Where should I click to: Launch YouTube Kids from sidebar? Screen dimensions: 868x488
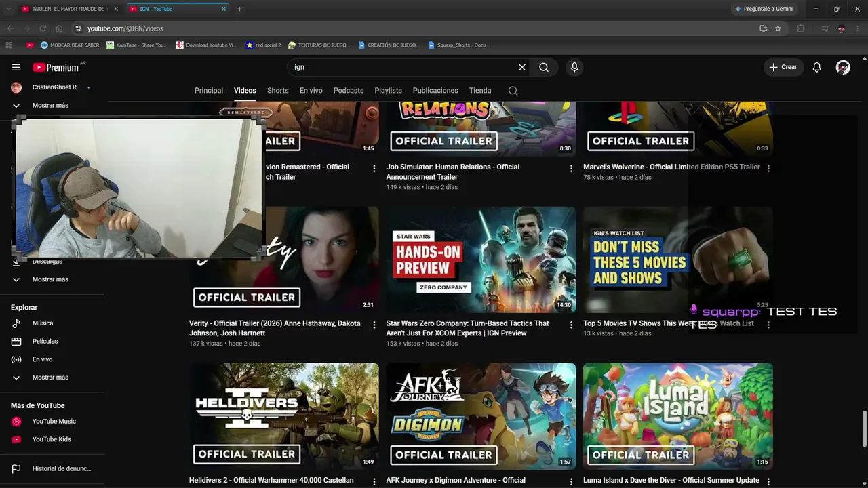click(52, 439)
